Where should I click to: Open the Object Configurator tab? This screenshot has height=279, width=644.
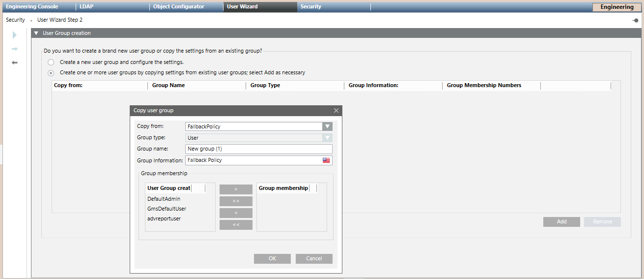click(x=178, y=7)
